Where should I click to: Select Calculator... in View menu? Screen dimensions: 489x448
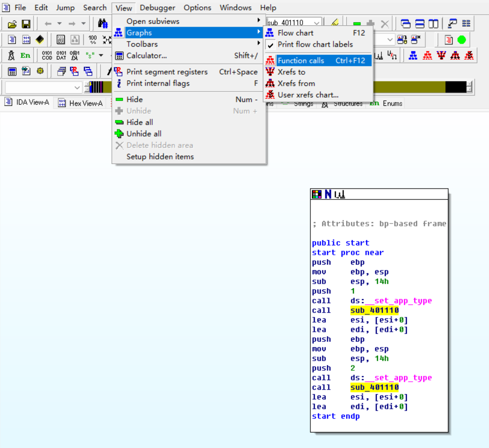(x=189, y=56)
